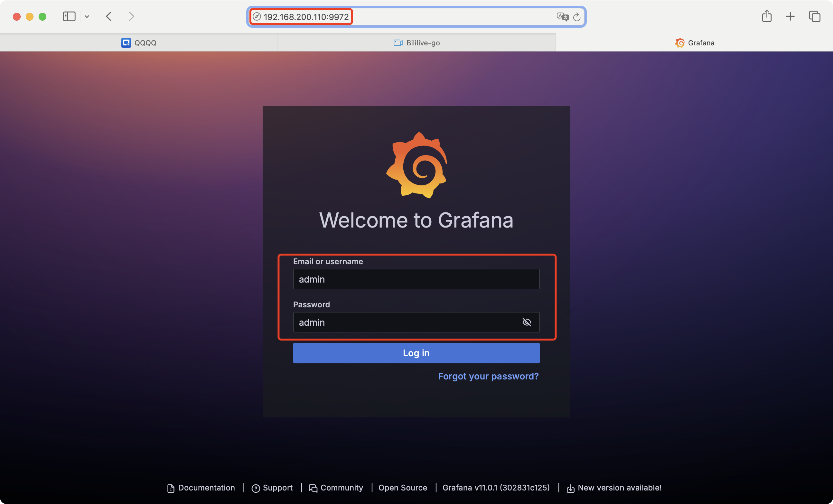833x504 pixels.
Task: Close the Safari window with red button
Action: [17, 16]
